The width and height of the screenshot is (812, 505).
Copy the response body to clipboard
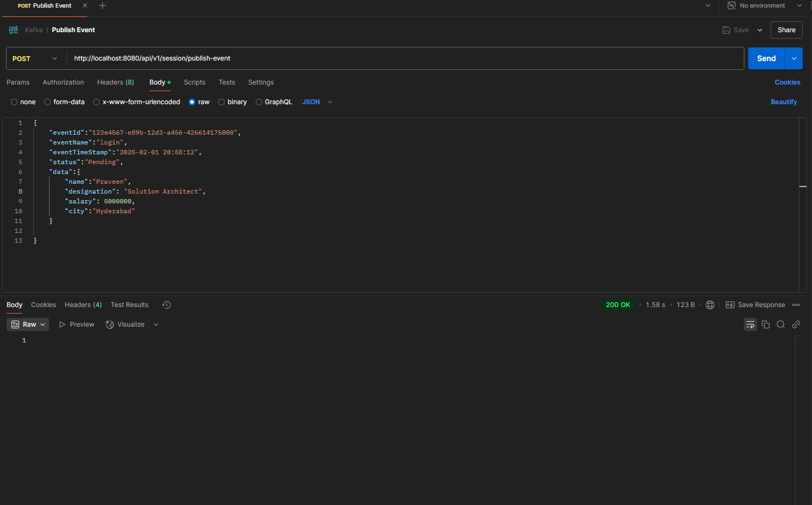[x=766, y=324]
